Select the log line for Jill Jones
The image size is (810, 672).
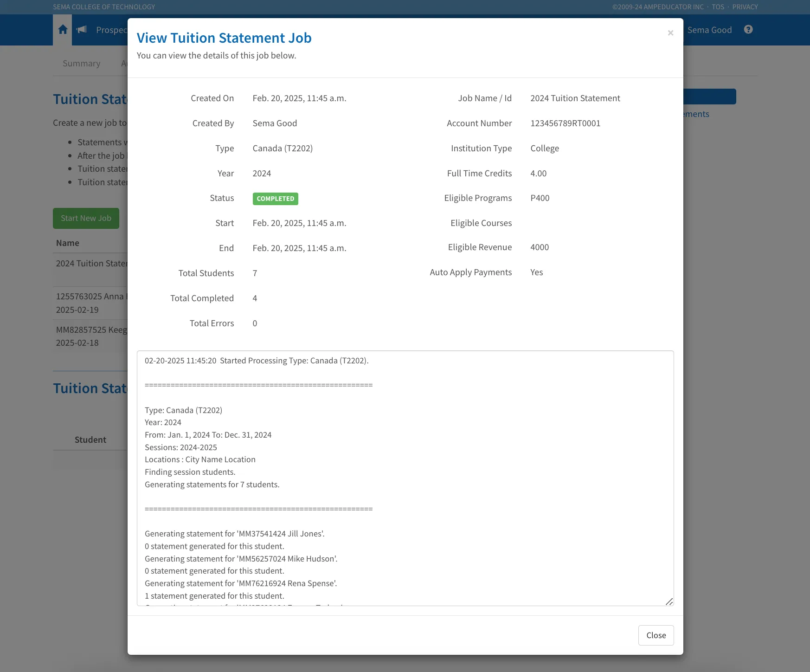235,534
